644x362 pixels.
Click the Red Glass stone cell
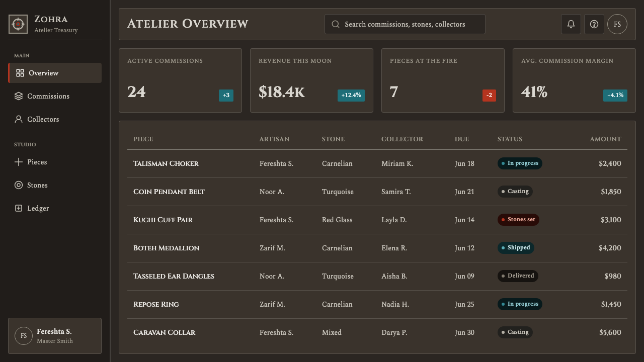[337, 220]
